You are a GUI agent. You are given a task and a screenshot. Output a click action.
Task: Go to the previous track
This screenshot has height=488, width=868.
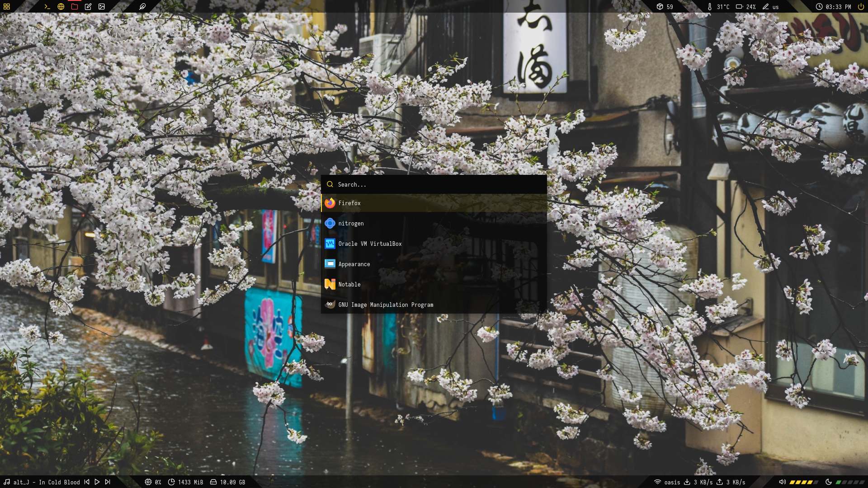point(87,482)
